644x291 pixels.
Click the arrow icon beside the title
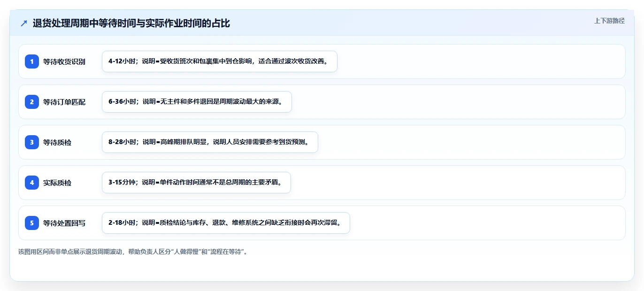click(x=24, y=23)
